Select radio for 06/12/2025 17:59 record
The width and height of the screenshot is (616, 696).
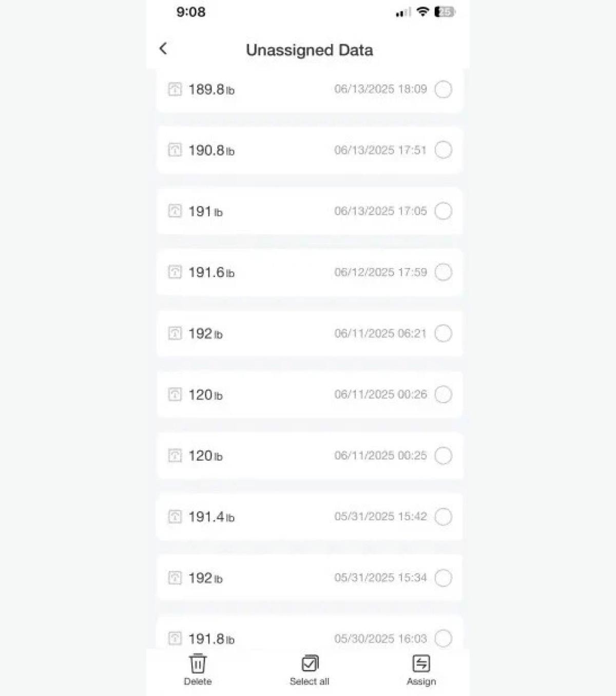pyautogui.click(x=443, y=272)
